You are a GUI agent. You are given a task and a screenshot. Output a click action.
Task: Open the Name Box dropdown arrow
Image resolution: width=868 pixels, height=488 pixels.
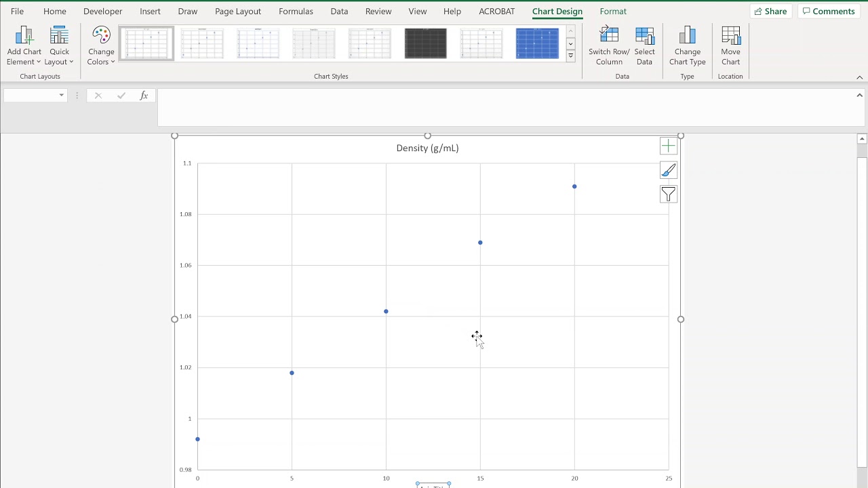[61, 96]
